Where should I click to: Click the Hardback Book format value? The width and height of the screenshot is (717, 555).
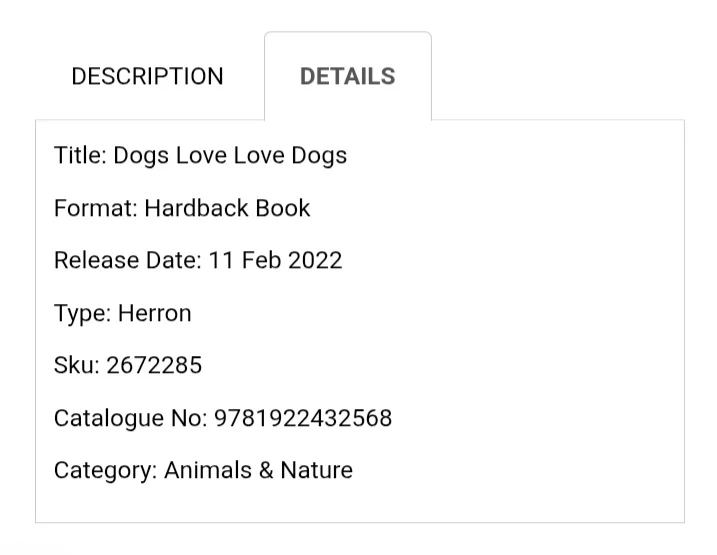click(227, 208)
